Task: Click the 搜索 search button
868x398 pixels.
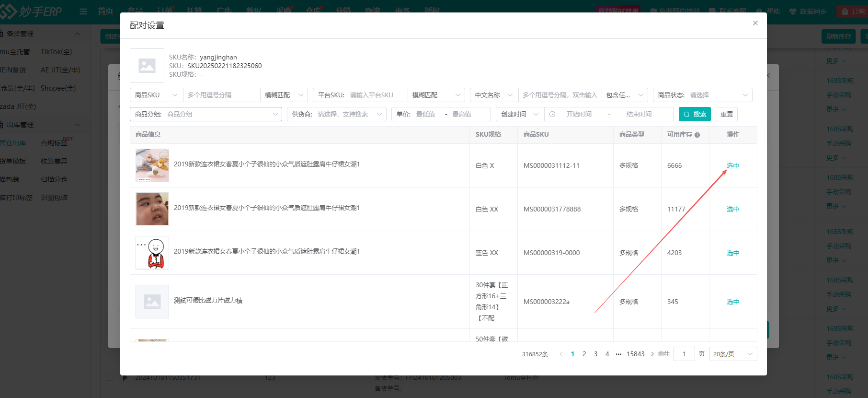Action: click(x=694, y=114)
